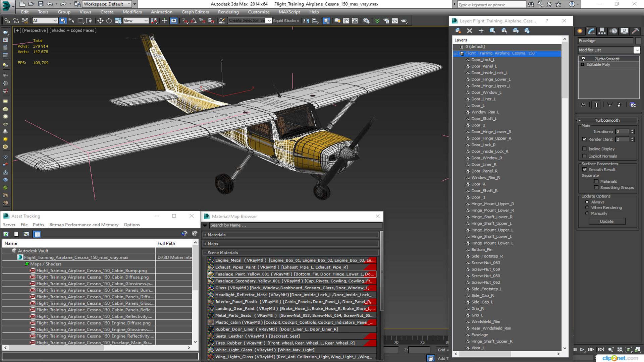
Task: Toggle TurboSmooth modifier lightbulb visibility
Action: click(583, 59)
